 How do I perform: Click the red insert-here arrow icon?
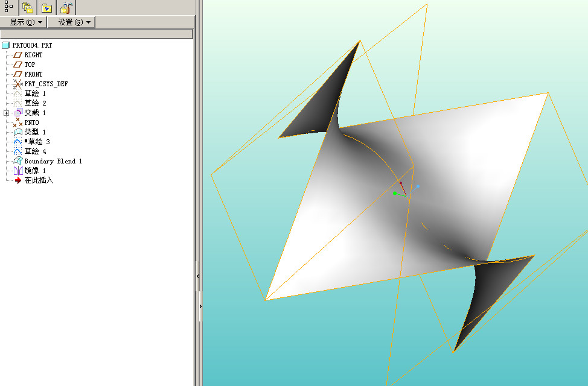pos(18,180)
